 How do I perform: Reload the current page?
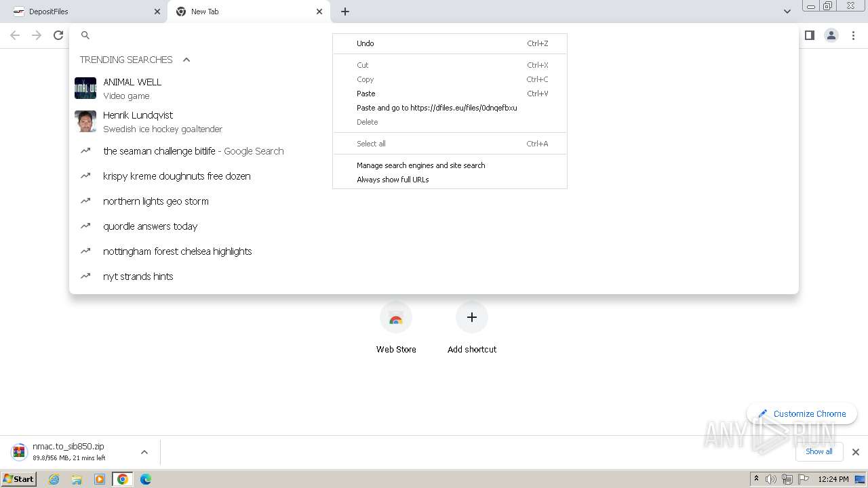click(58, 35)
